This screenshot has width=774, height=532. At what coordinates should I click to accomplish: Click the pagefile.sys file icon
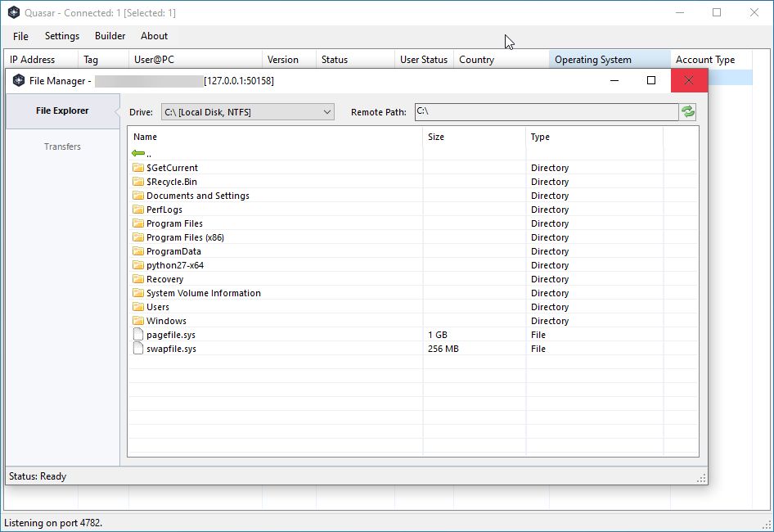pos(138,334)
